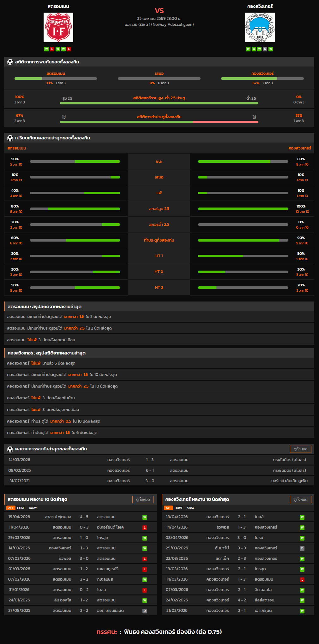Click the gray D badge for 27/08/2025 match
The height and width of the screenshot is (644, 319).
[x=145, y=611]
